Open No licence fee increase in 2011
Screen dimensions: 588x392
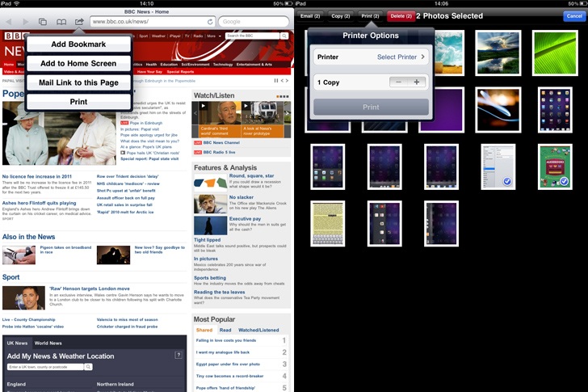pos(37,176)
